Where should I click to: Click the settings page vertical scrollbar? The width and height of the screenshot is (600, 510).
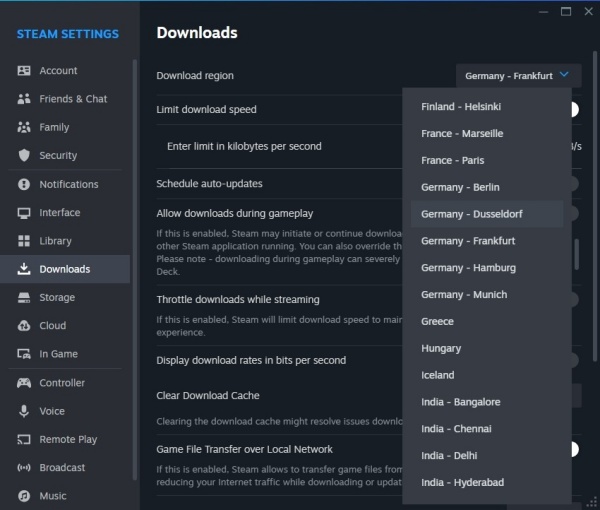[x=595, y=207]
